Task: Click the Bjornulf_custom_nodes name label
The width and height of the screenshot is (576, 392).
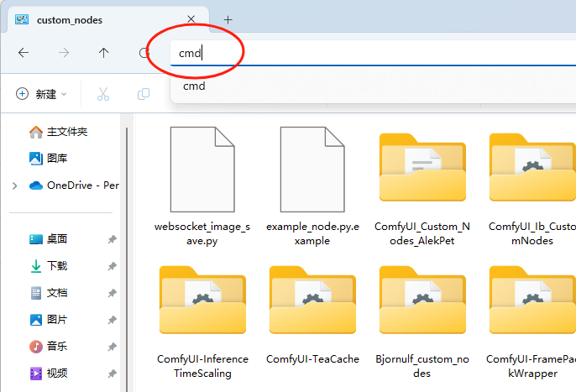Action: (x=422, y=366)
